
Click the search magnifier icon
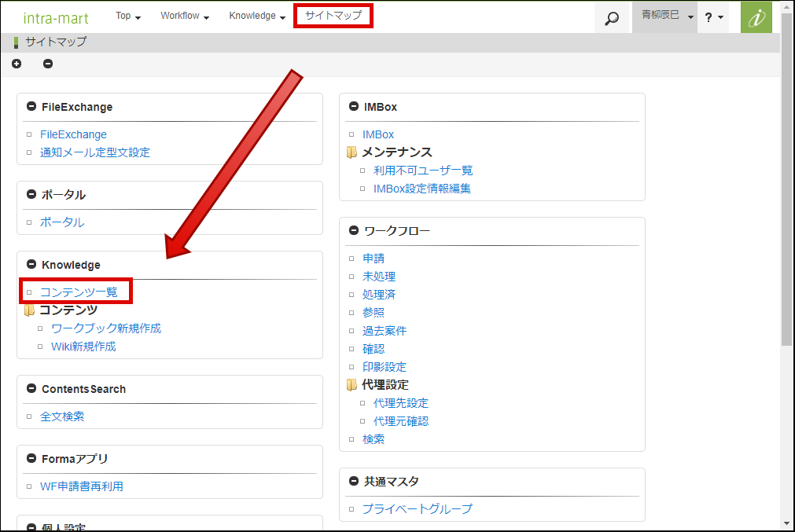612,17
